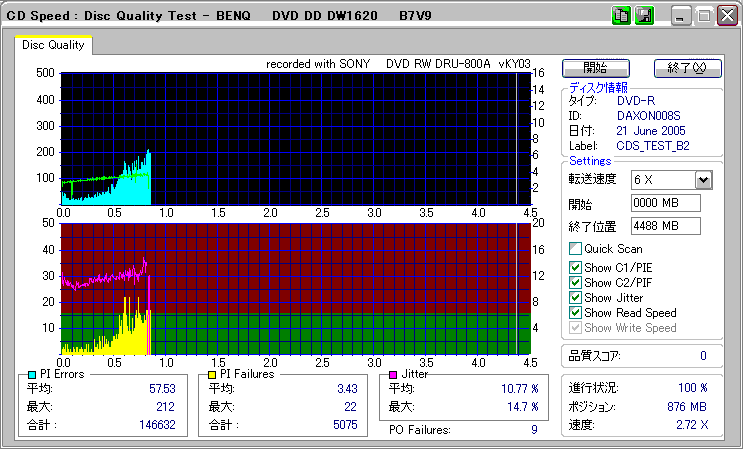Click the 進行状況 value 100 %
743x449 pixels.
[693, 388]
